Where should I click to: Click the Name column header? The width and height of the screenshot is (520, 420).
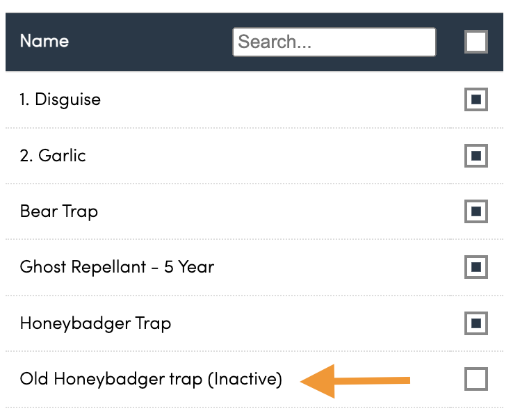(44, 41)
